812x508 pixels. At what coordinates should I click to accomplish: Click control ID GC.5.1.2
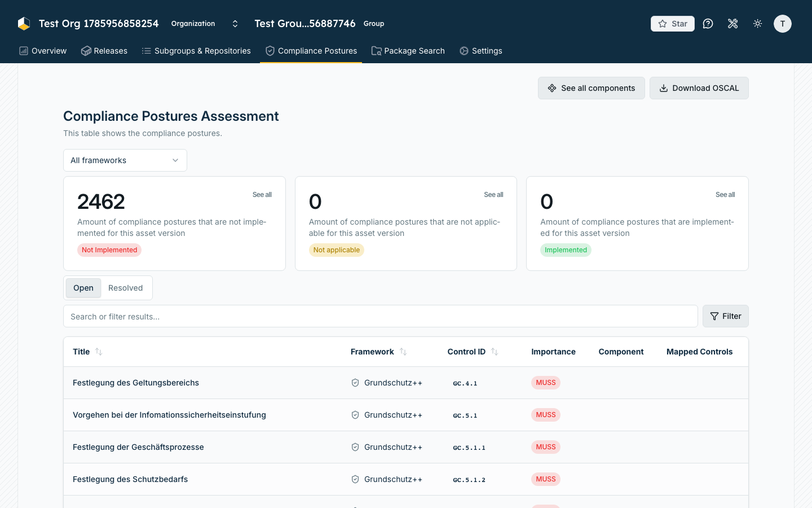469,480
